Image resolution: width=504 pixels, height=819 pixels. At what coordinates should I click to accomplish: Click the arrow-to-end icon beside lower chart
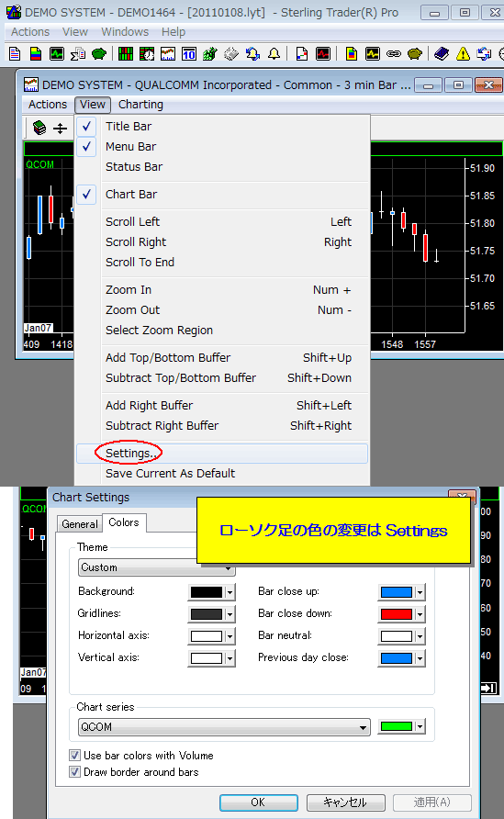tap(487, 688)
